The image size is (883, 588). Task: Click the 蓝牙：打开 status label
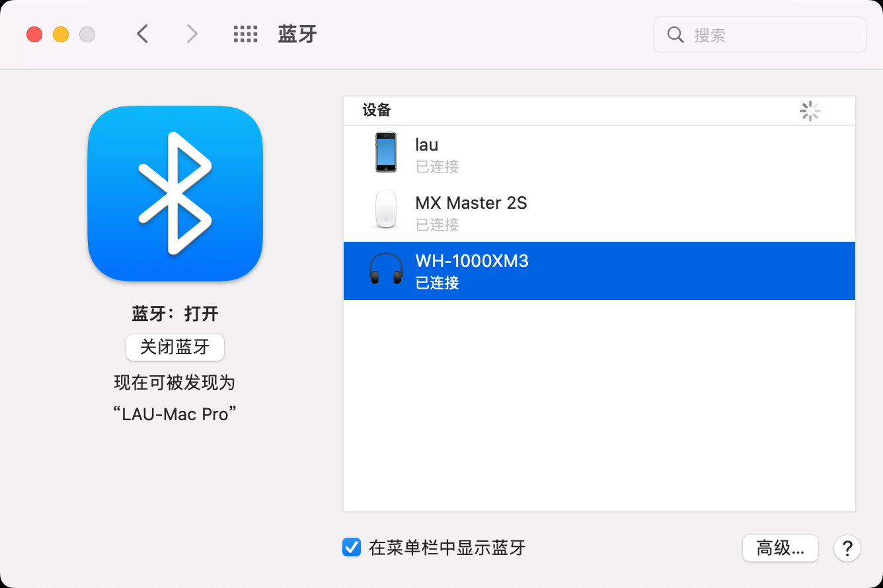pyautogui.click(x=175, y=314)
